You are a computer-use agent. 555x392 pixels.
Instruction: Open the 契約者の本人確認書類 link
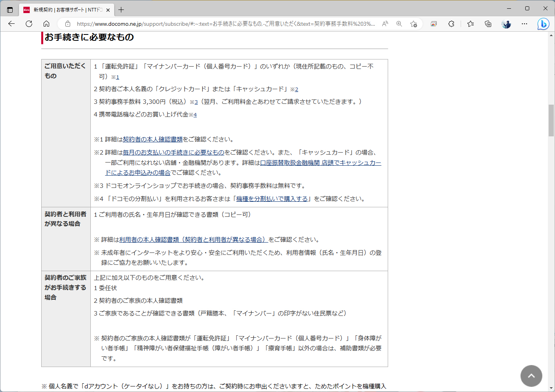pos(153,140)
